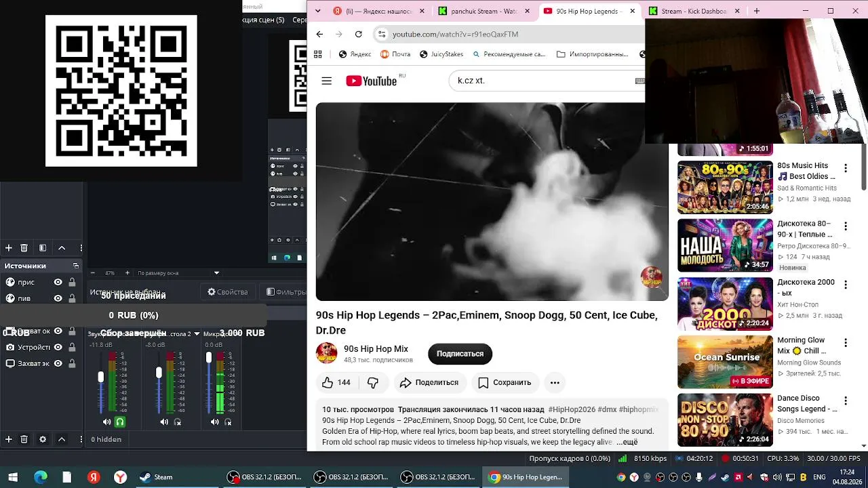Delete the selected source using the trash icon in the Sources footer
Screen dimensions: 868x488
[x=24, y=439]
